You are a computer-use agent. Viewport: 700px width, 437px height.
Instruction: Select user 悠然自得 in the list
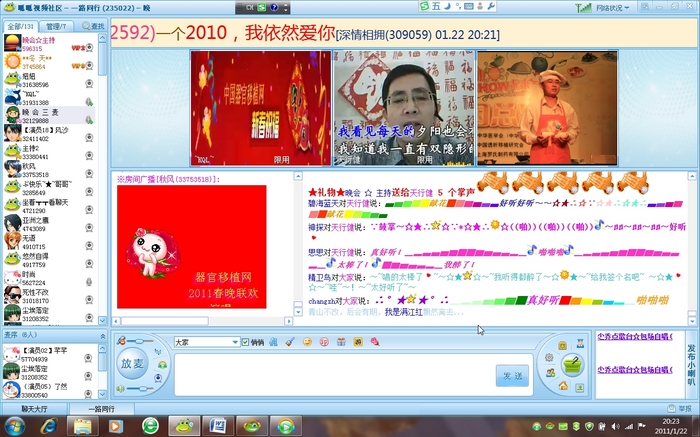pos(49,260)
